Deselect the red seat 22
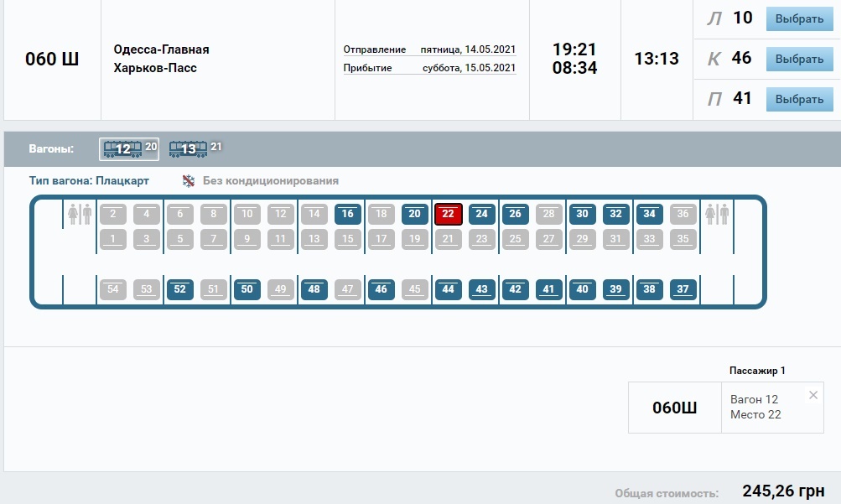 click(448, 214)
